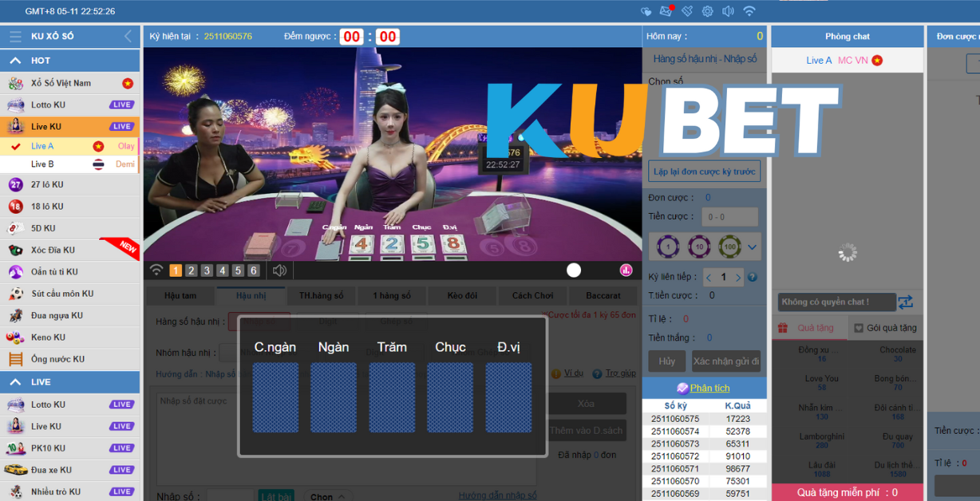Switch video line to 3

click(207, 270)
